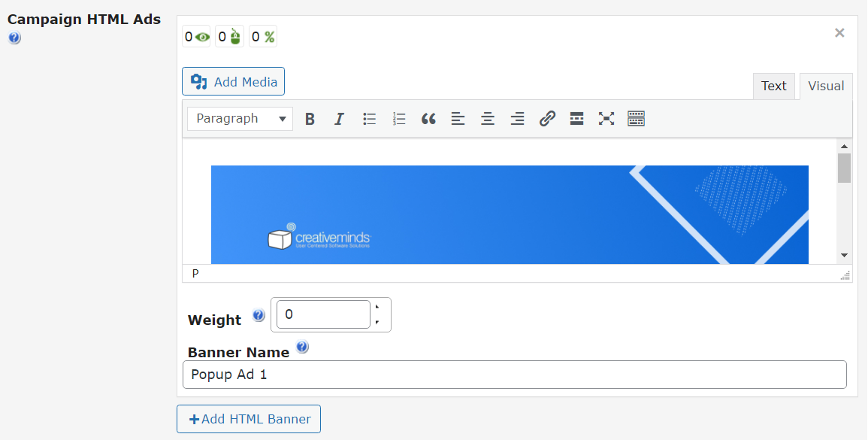Image resolution: width=868 pixels, height=440 pixels.
Task: Click the editor resize handle corner
Action: [x=845, y=275]
